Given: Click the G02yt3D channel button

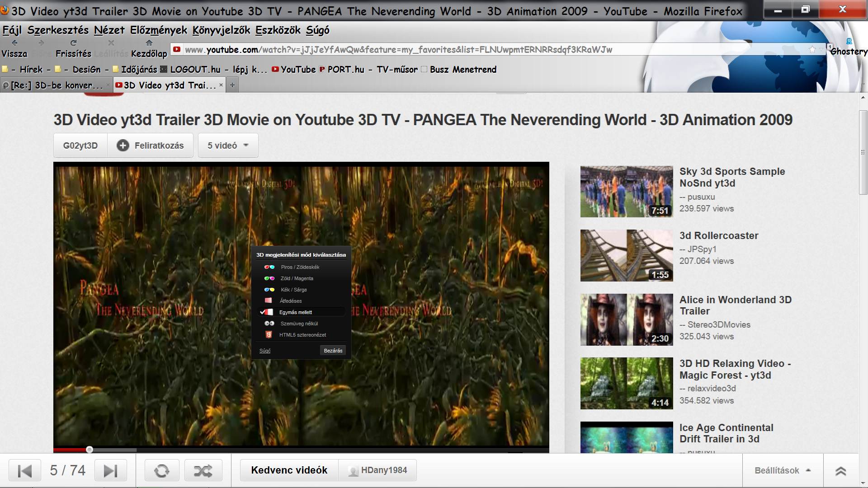Looking at the screenshot, I should (80, 145).
